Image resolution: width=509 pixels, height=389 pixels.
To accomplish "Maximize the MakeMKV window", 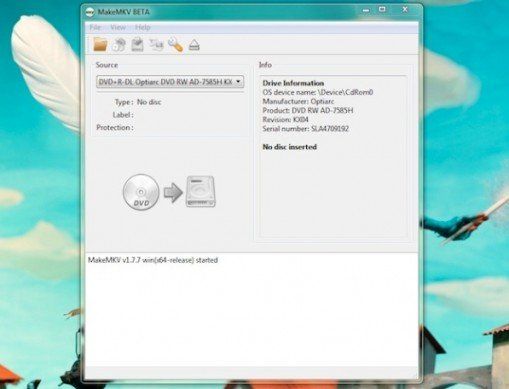I will 382,10.
